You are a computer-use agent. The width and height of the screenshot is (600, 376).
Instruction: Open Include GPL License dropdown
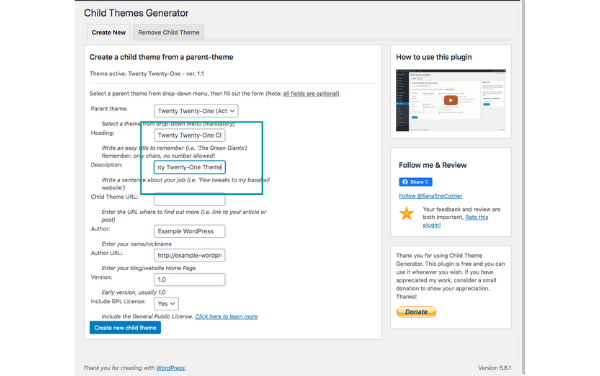[166, 304]
